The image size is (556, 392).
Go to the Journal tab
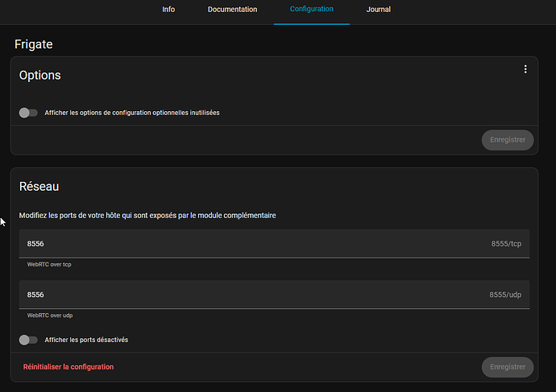pos(378,10)
